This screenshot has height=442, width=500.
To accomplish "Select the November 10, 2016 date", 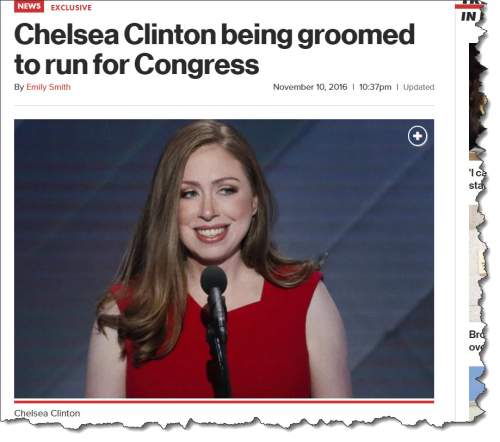I will [310, 87].
